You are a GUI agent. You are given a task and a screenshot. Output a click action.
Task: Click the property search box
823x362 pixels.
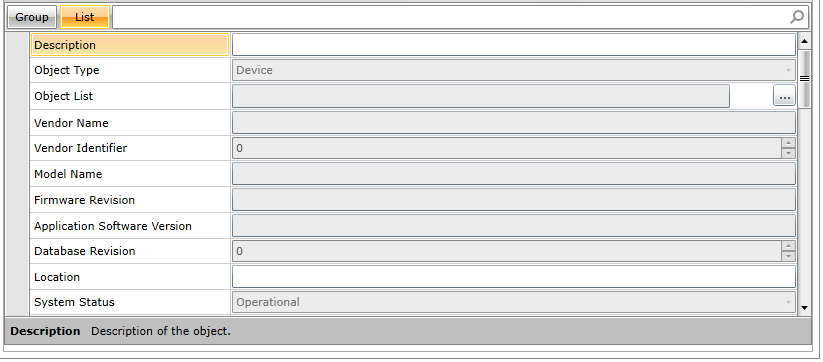pyautogui.click(x=451, y=17)
